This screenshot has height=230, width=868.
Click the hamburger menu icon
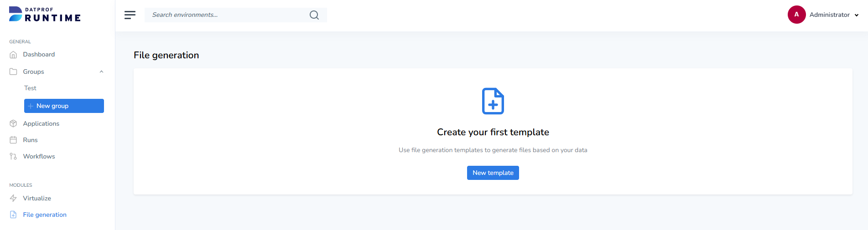pos(130,15)
